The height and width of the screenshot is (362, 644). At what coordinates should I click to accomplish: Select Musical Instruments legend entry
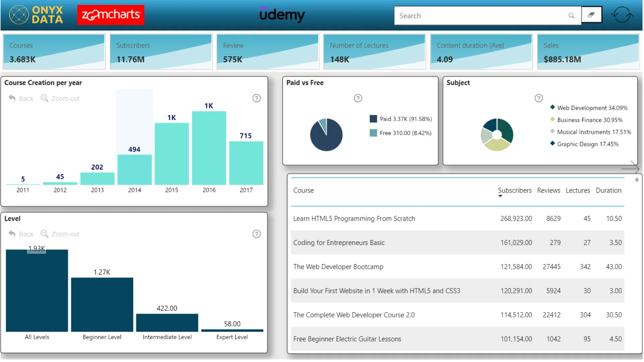click(590, 132)
